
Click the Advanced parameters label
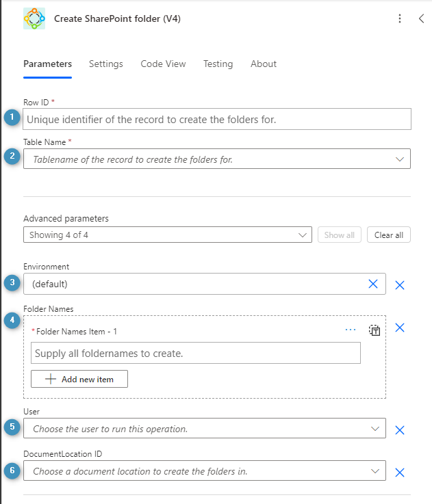(66, 219)
